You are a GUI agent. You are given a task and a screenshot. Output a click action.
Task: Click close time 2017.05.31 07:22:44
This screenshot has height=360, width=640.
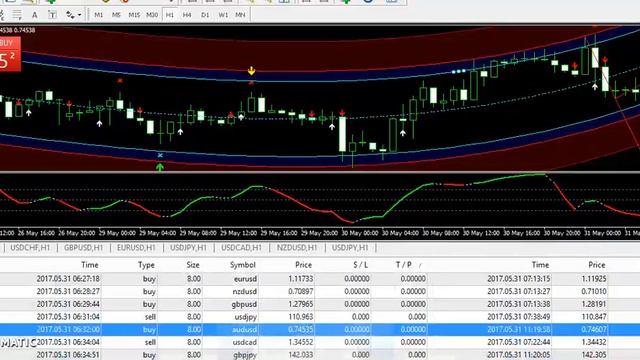[x=518, y=342]
